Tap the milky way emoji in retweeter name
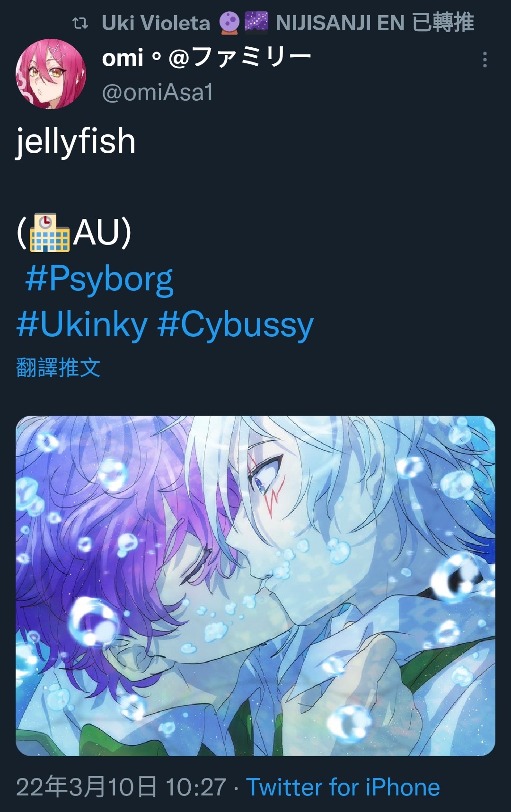This screenshot has height=812, width=511. [256, 23]
